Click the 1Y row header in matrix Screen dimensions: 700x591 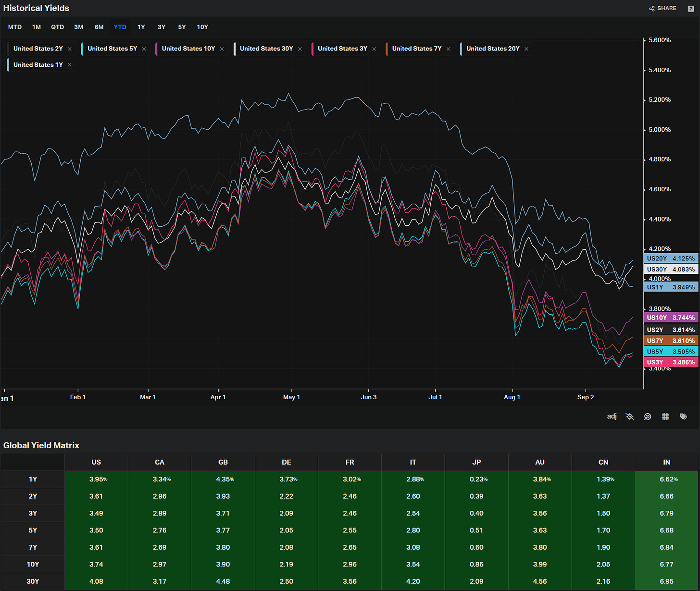33,479
